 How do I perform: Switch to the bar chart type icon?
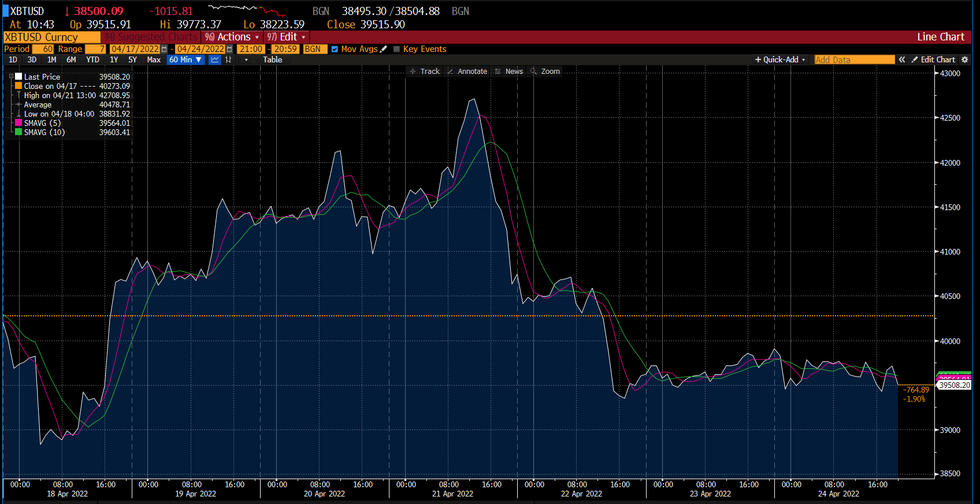(229, 59)
